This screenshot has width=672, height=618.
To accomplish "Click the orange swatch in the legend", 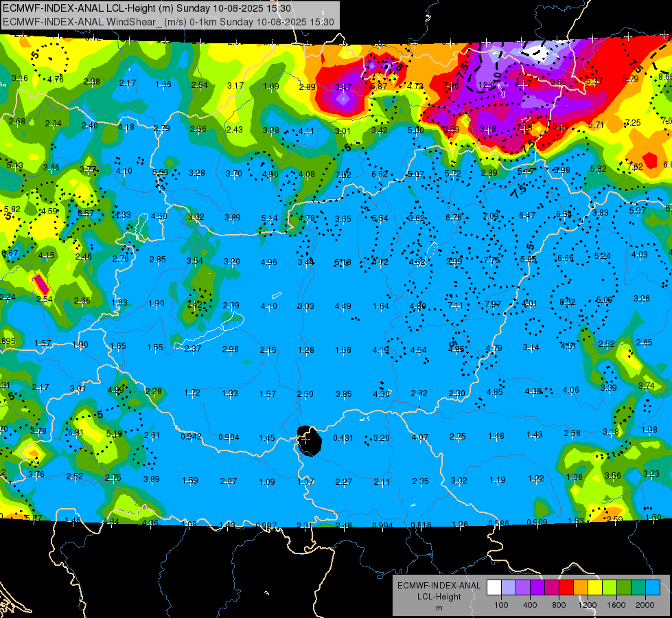I will click(x=581, y=587).
